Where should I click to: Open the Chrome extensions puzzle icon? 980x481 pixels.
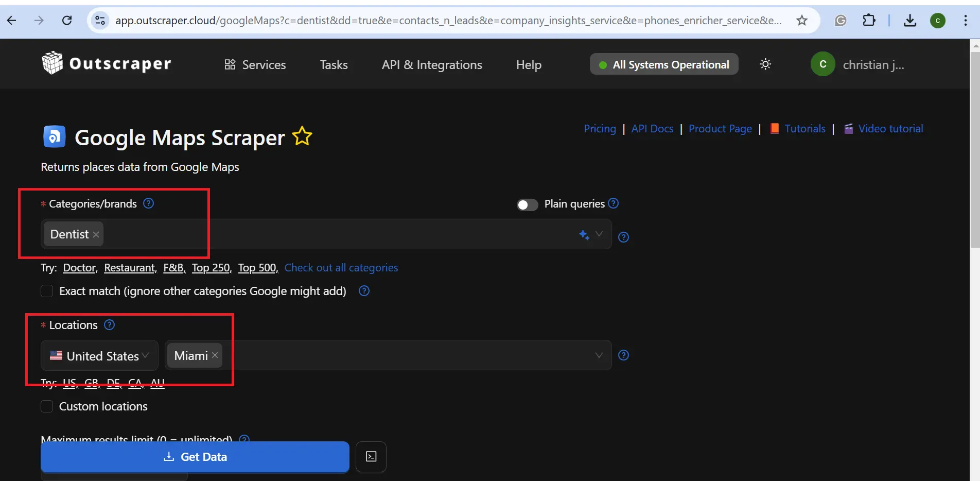click(869, 21)
